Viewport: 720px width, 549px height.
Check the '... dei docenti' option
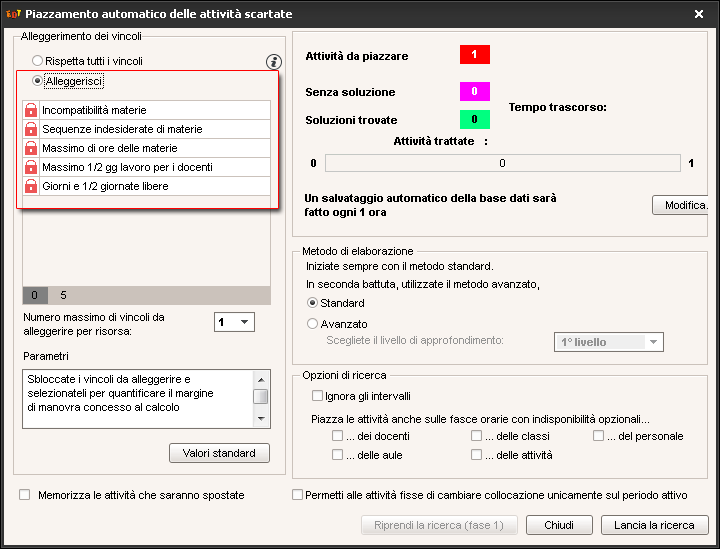pos(337,435)
